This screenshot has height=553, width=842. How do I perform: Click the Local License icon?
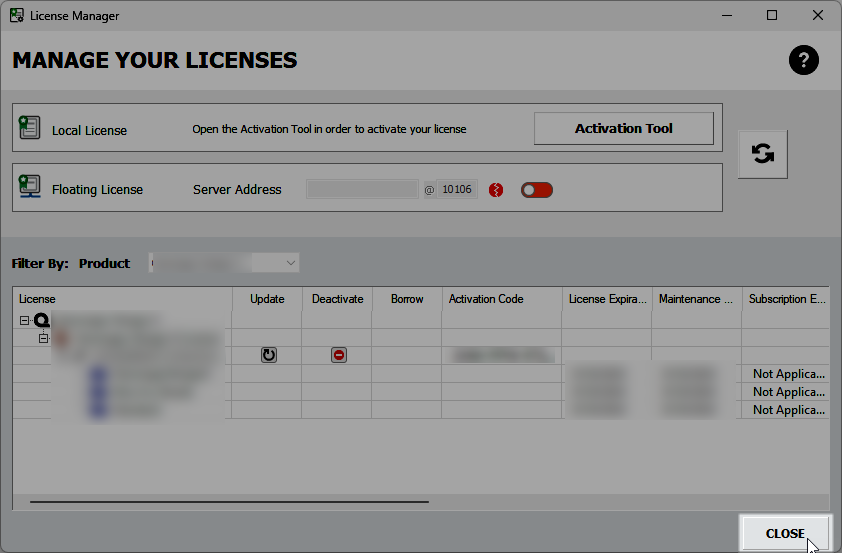tap(30, 128)
